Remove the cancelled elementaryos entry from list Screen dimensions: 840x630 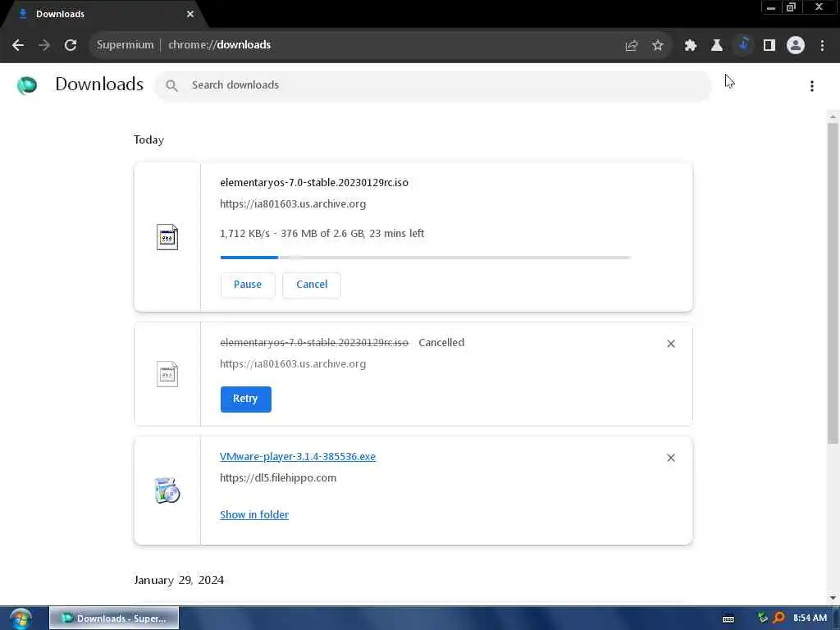[x=671, y=344]
